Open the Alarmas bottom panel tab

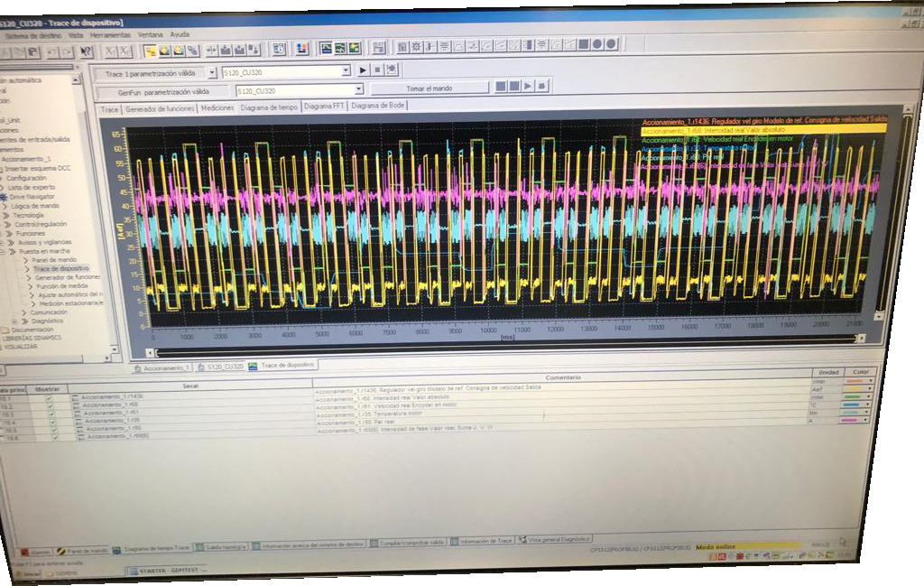35,553
